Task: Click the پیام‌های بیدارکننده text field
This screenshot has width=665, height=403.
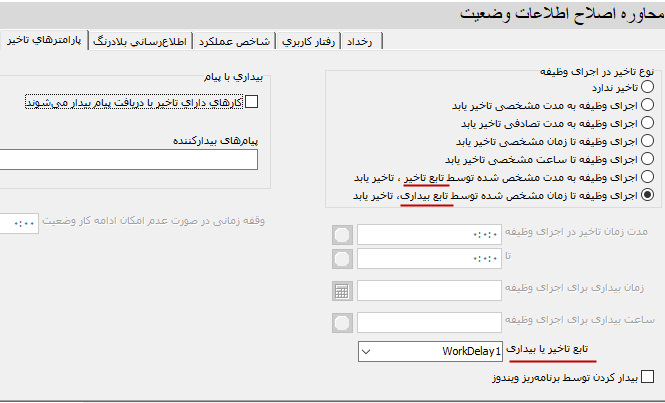Action: tap(128, 160)
